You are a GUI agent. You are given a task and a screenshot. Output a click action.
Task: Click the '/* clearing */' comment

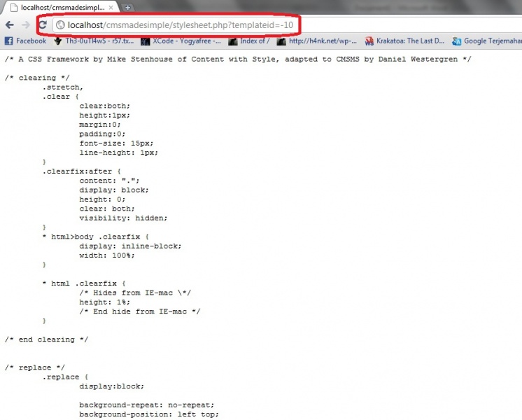[37, 78]
